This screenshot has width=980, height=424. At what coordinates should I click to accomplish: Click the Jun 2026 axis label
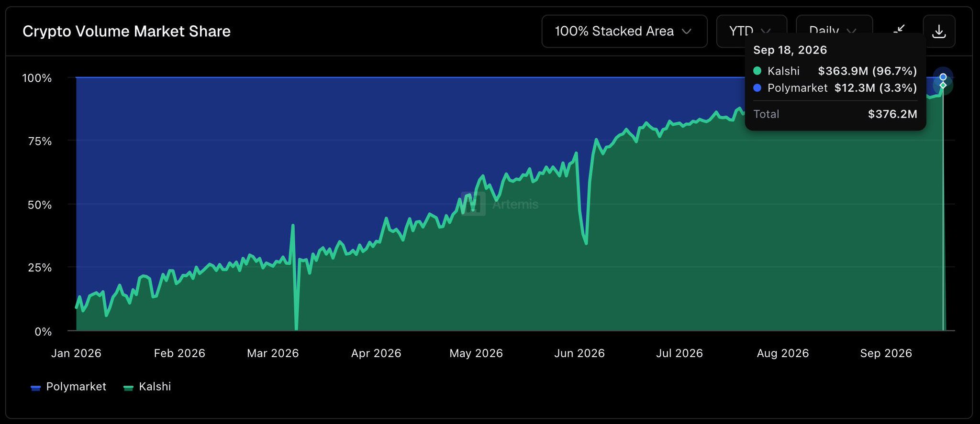click(579, 353)
